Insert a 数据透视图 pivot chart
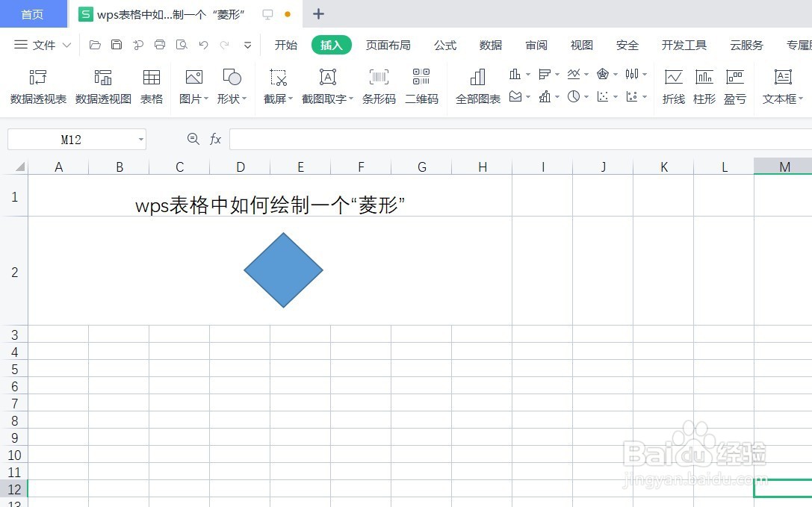The image size is (812, 507). click(103, 87)
